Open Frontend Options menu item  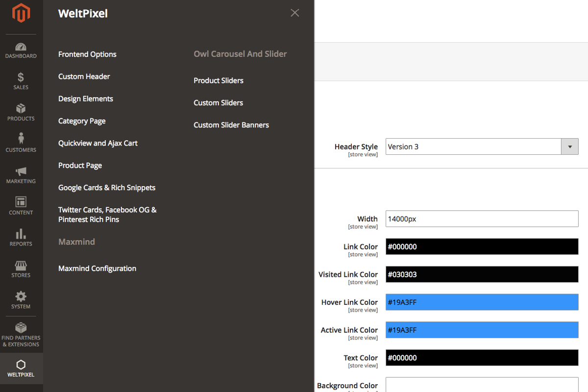[87, 54]
